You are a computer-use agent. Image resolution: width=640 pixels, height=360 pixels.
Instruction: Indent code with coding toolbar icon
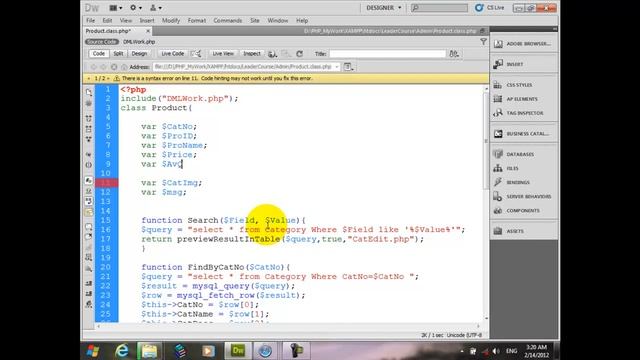click(x=89, y=283)
